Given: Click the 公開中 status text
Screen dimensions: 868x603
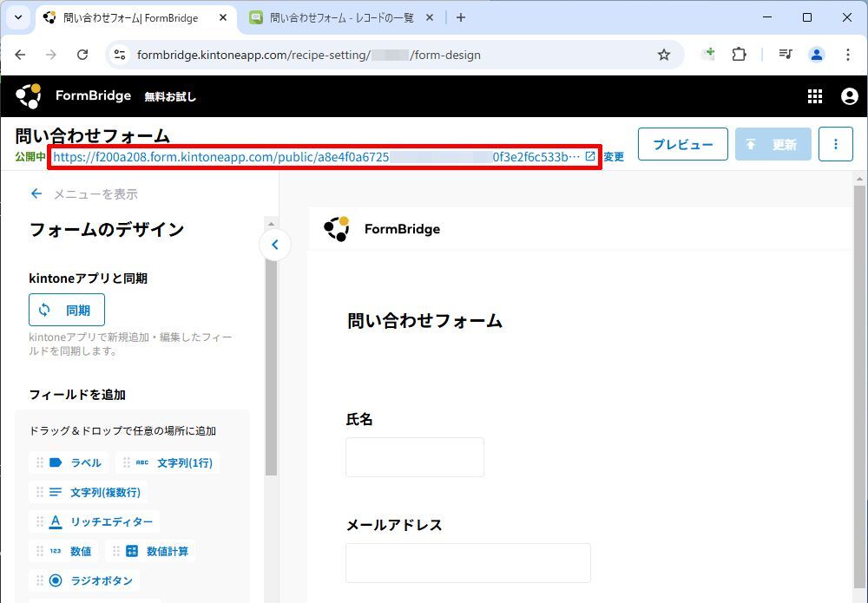Looking at the screenshot, I should pos(30,156).
